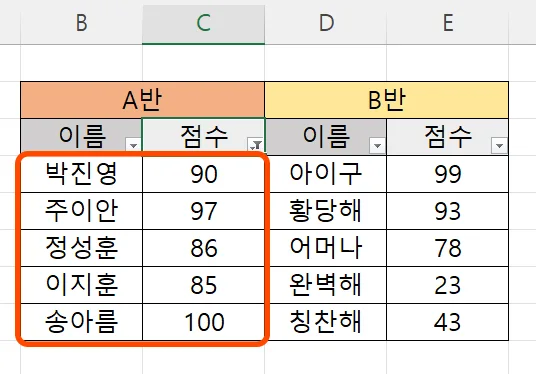
Task: Select the score cell 43
Action: [447, 322]
